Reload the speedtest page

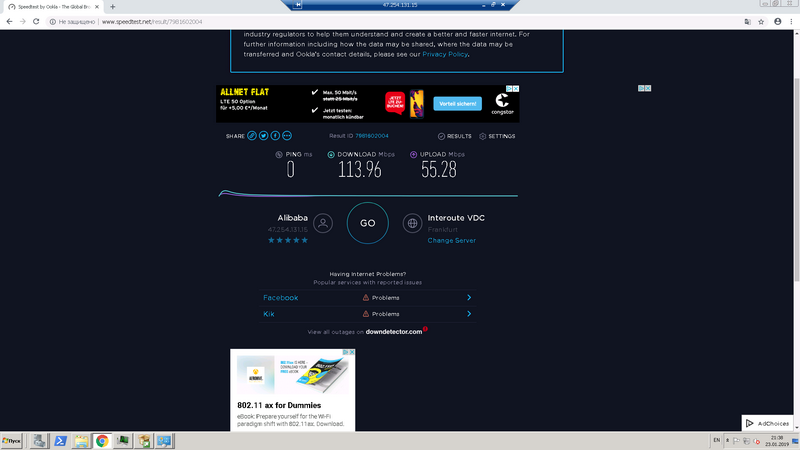click(36, 21)
